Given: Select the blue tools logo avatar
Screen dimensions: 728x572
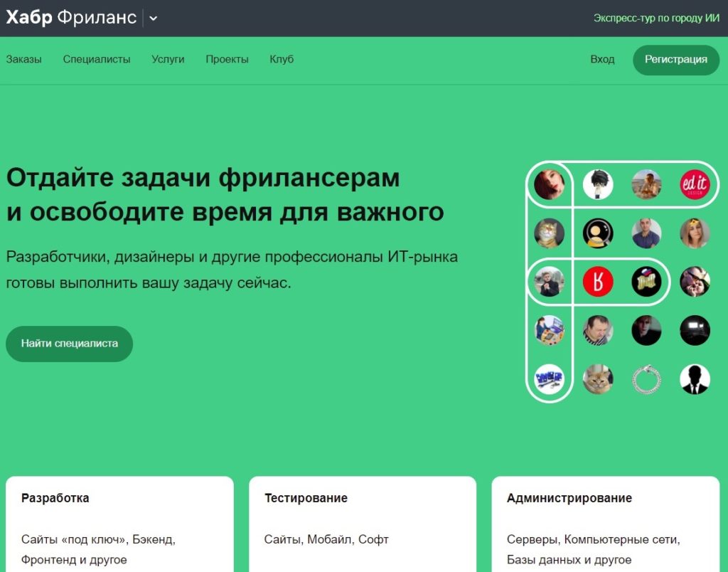Looking at the screenshot, I should click(x=549, y=379).
